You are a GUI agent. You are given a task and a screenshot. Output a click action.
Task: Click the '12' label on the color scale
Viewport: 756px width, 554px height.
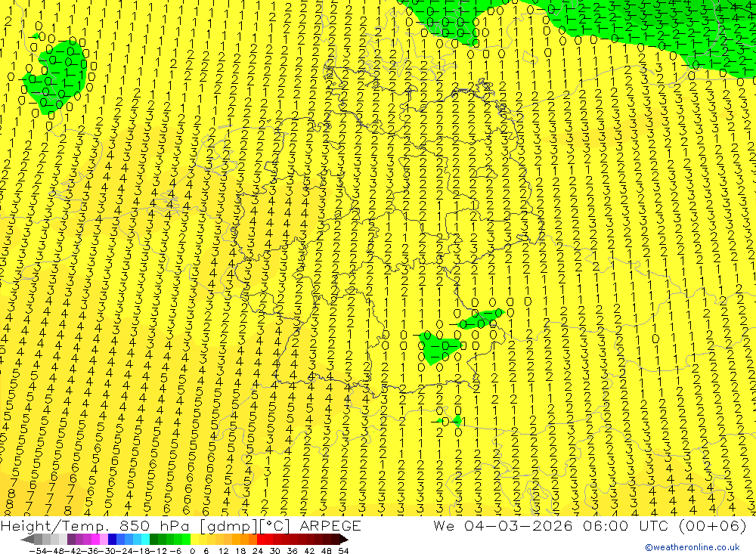coord(223,551)
